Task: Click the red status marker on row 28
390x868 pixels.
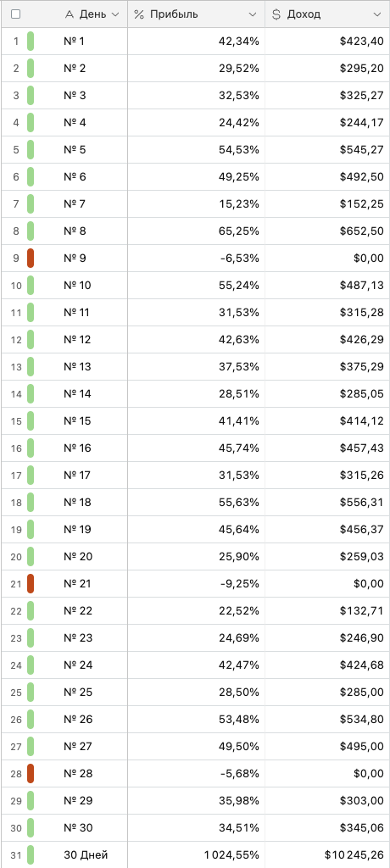Action: pyautogui.click(x=31, y=773)
